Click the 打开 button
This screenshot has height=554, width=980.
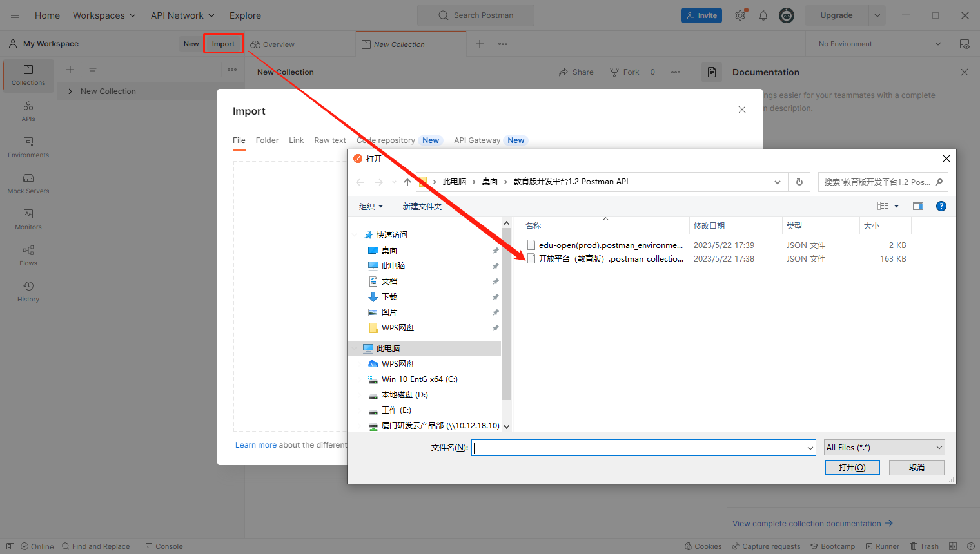(852, 468)
